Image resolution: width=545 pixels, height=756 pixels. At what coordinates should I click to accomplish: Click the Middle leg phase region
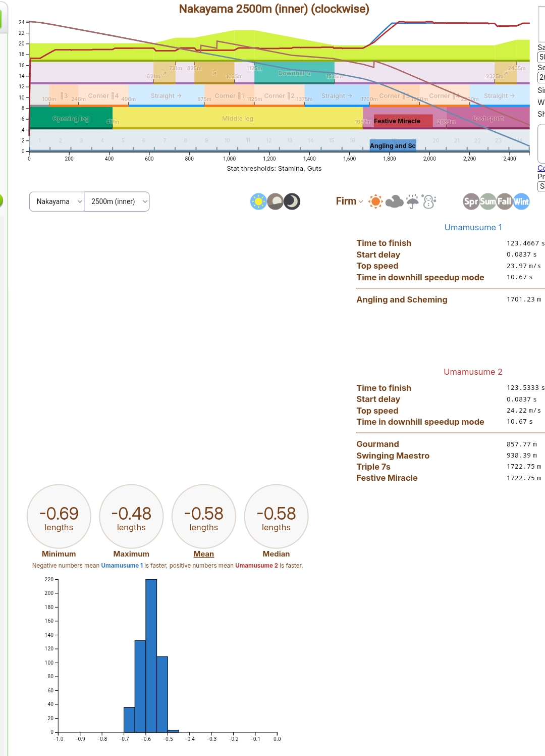[238, 118]
